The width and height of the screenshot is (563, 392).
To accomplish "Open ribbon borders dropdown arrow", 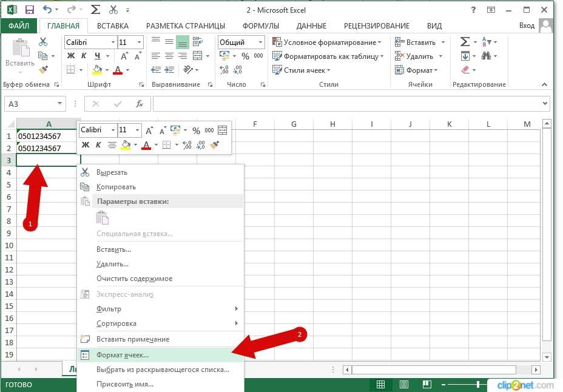I will pos(81,70).
